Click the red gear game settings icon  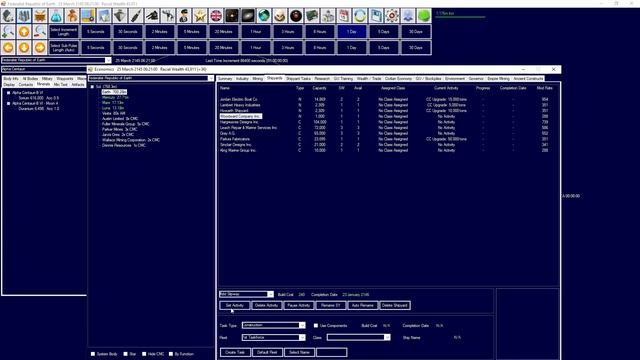392,16
